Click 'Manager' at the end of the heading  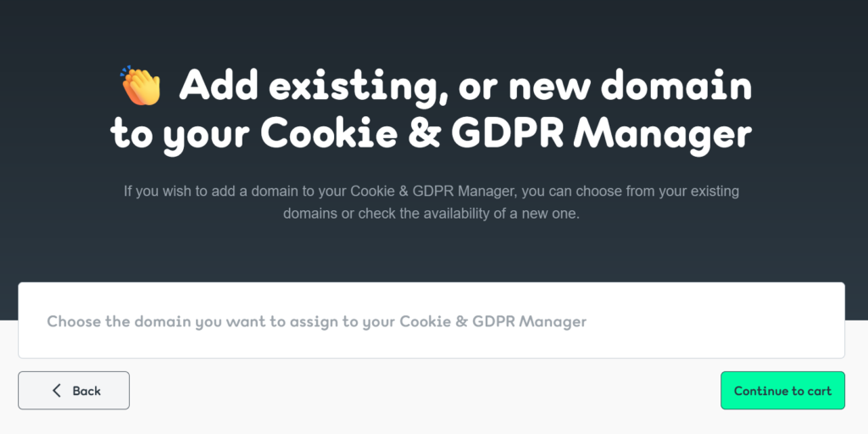pos(662,135)
